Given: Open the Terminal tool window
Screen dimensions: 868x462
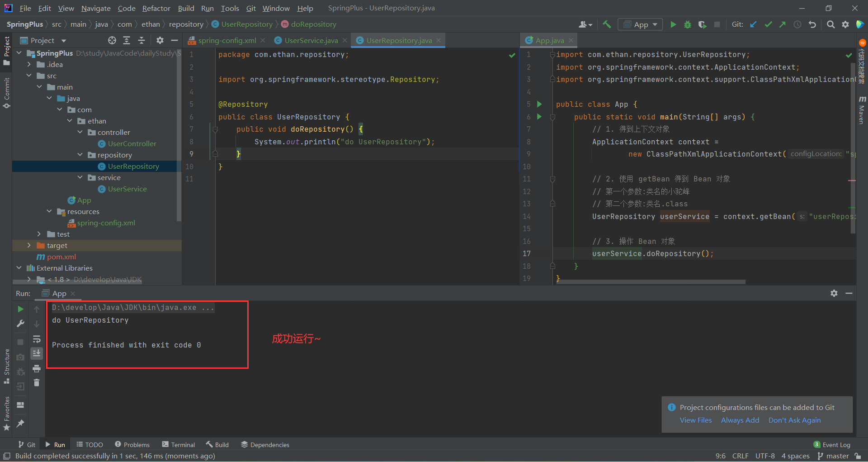Looking at the screenshot, I should click(178, 445).
